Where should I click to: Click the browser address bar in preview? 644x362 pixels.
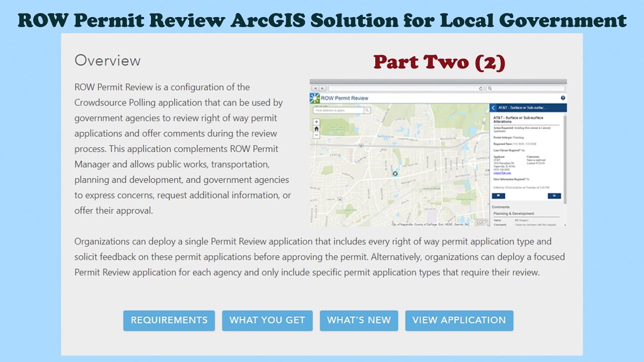[407, 88]
